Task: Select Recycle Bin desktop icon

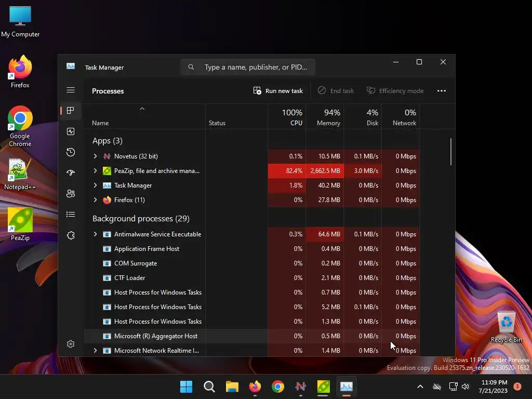Action: coord(506,327)
